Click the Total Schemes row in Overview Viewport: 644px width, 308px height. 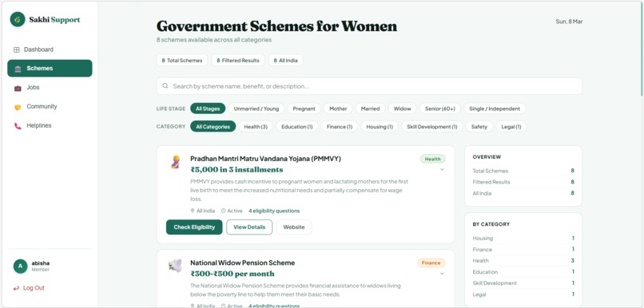[523, 171]
